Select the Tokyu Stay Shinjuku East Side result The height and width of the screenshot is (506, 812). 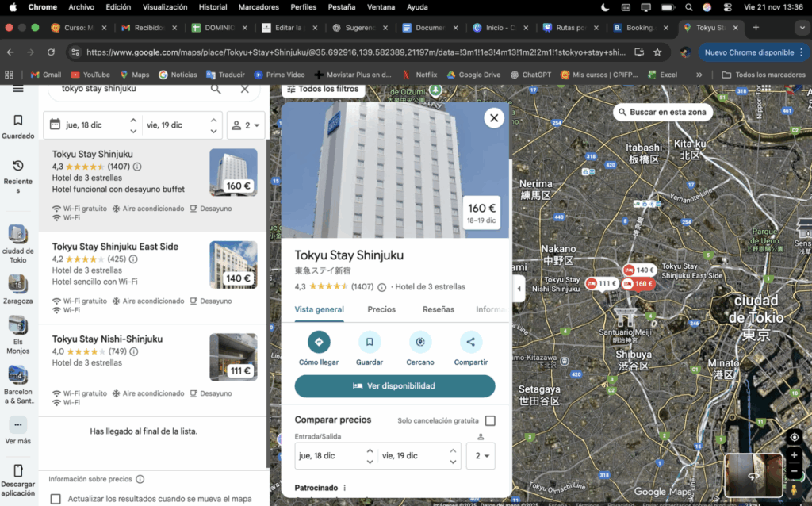pyautogui.click(x=115, y=247)
